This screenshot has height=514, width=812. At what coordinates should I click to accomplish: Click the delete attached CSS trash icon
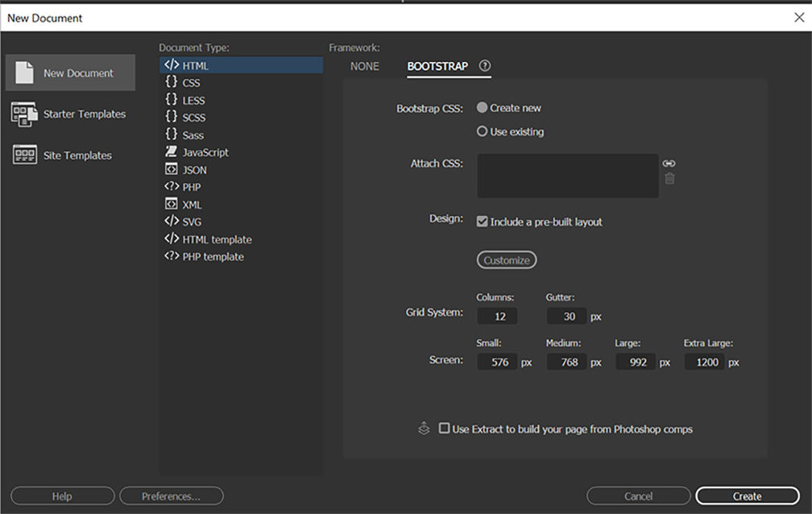point(669,179)
